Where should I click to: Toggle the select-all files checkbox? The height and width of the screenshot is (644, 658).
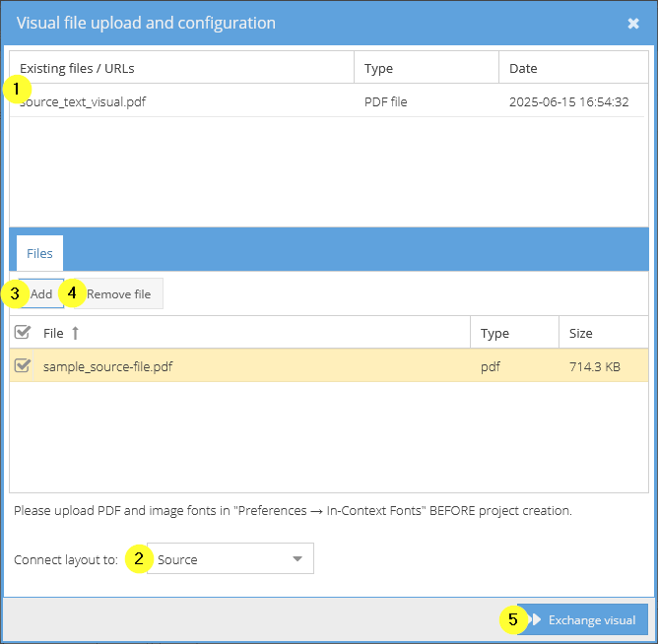22,332
